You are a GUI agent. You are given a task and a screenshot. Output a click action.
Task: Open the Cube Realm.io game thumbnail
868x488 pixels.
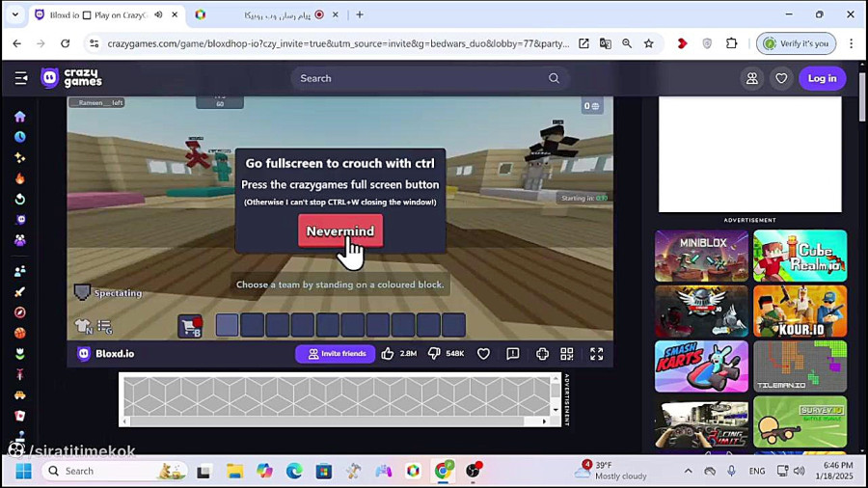point(800,257)
